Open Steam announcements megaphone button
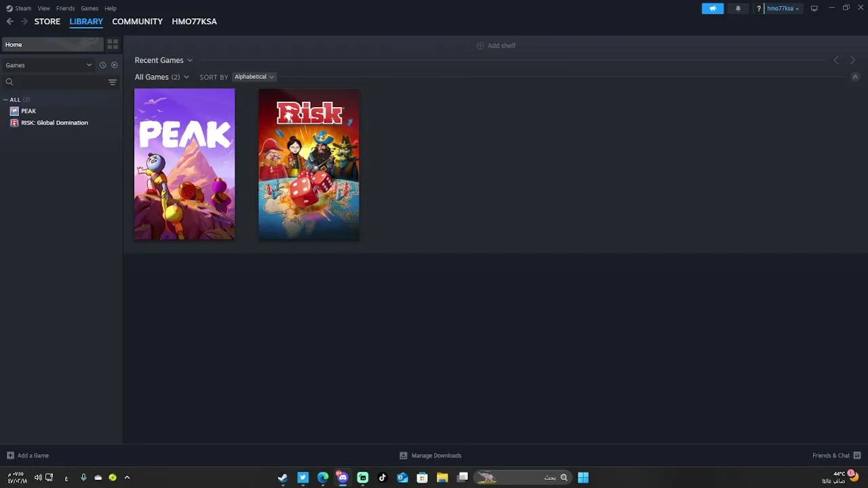This screenshot has width=868, height=488. point(713,8)
